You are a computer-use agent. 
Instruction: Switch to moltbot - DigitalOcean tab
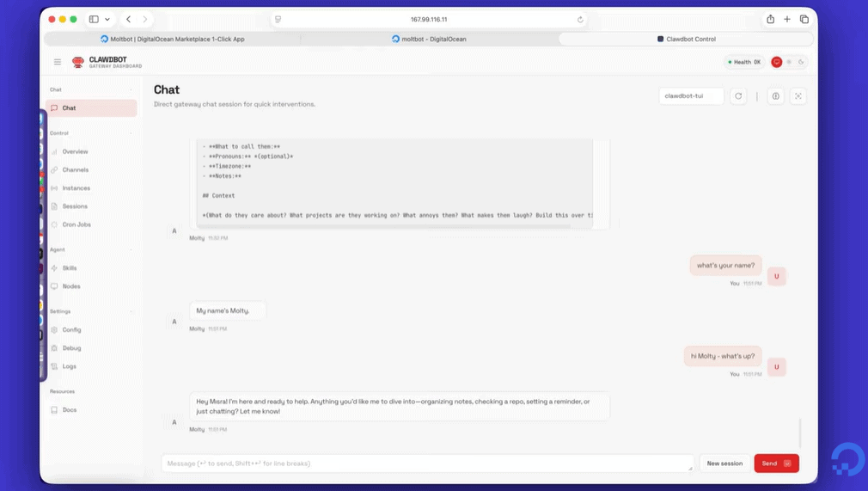pos(429,40)
